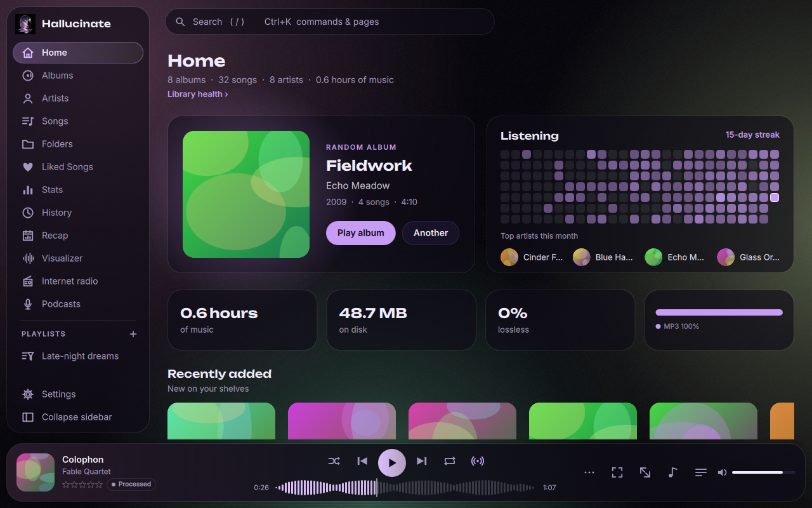
Task: Open the play queue list
Action: [x=701, y=472]
